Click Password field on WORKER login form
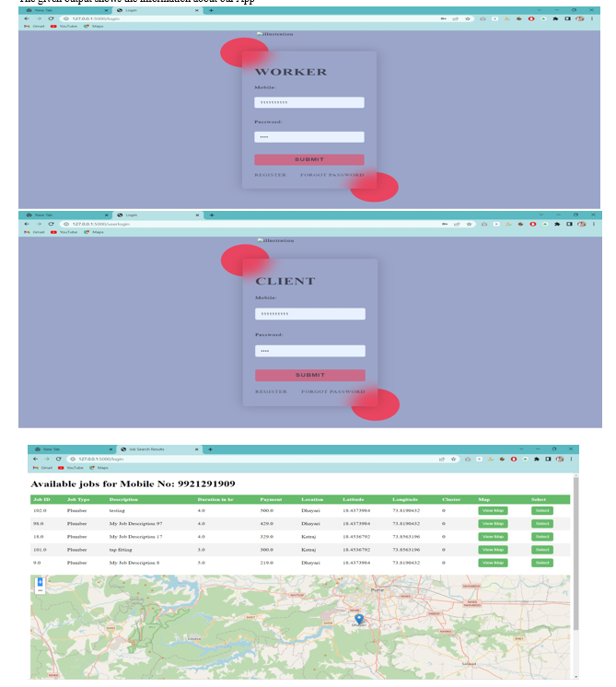 309,137
